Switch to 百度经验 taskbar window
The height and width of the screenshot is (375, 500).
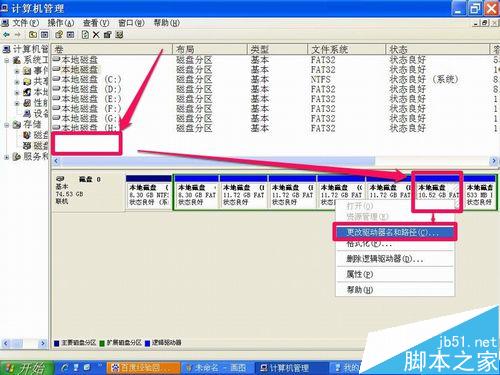click(x=143, y=368)
